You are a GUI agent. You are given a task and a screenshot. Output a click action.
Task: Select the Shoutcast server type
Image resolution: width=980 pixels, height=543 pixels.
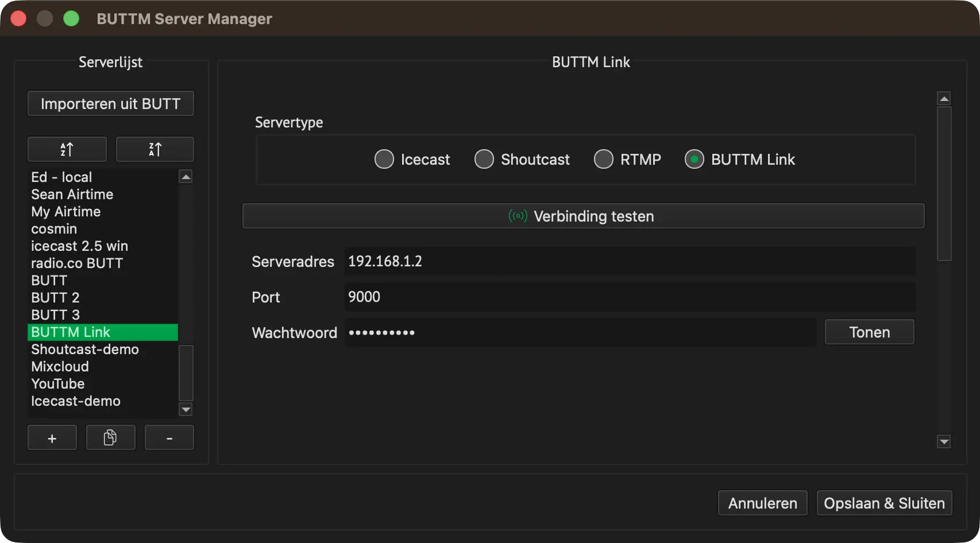tap(484, 159)
